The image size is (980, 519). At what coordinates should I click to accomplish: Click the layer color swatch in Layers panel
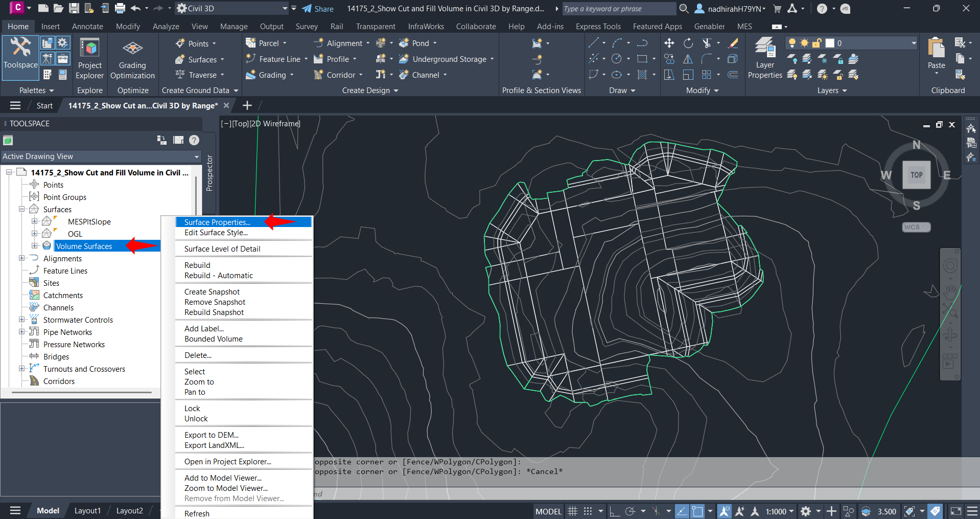point(830,43)
